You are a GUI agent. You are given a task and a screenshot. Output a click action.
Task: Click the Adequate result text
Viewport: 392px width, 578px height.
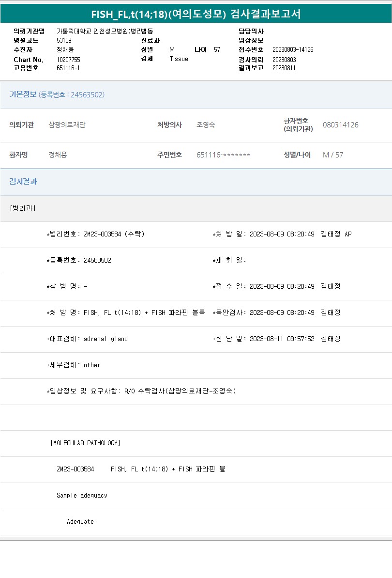[x=80, y=521]
